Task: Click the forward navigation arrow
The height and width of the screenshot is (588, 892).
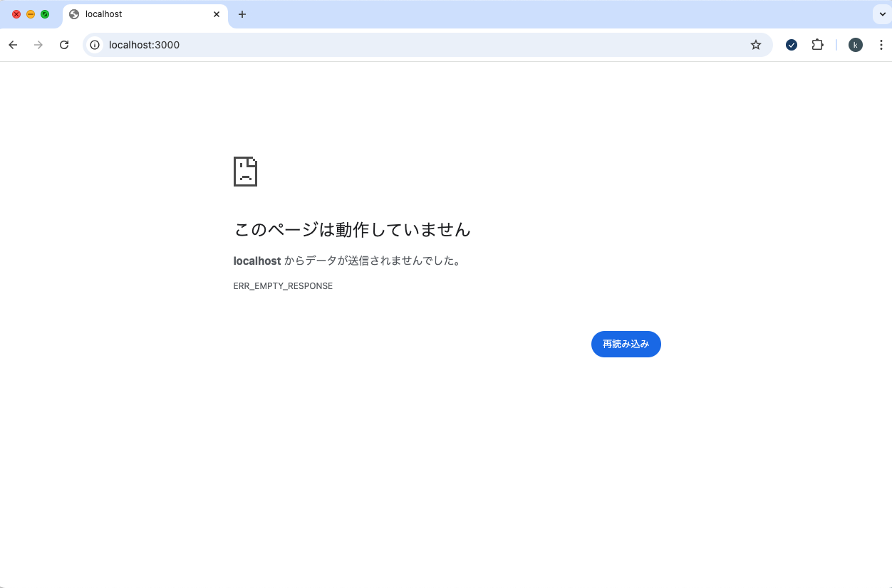Action: [38, 45]
